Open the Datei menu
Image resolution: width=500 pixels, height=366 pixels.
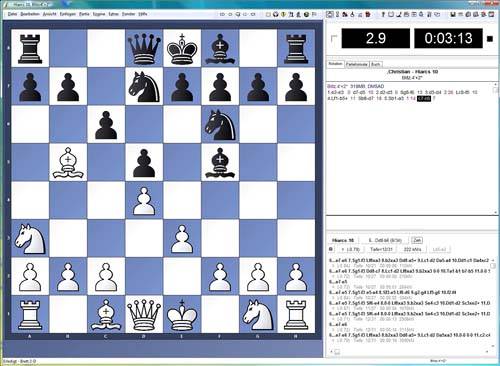[12, 14]
